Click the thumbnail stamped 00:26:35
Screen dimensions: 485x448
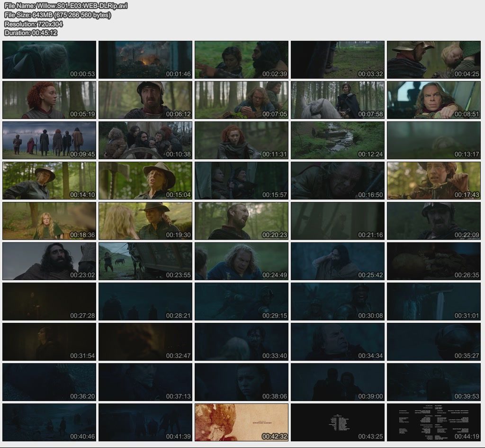(434, 261)
